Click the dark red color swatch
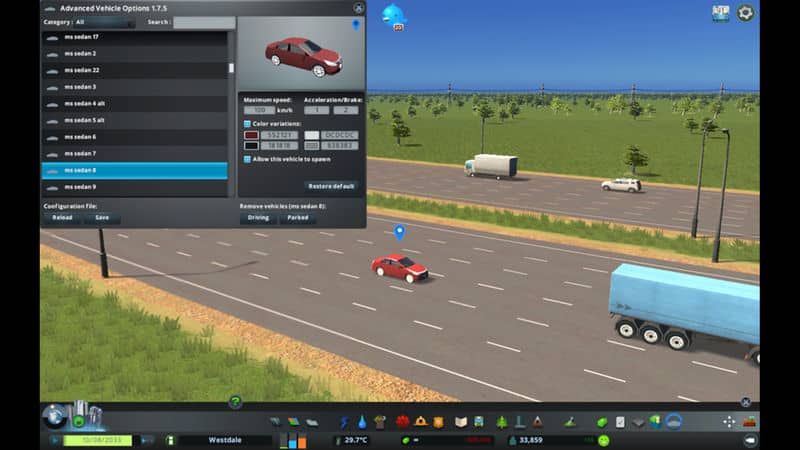This screenshot has width=800, height=450. (251, 135)
